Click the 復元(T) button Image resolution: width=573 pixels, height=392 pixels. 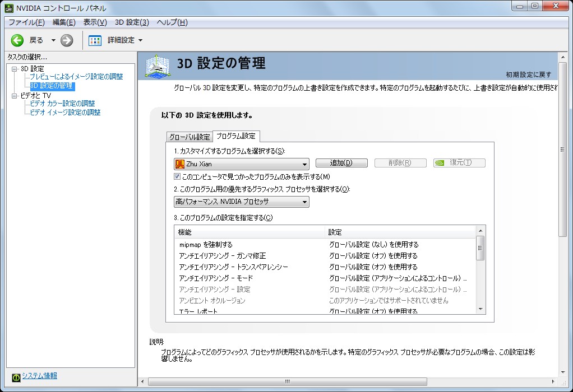[459, 163]
